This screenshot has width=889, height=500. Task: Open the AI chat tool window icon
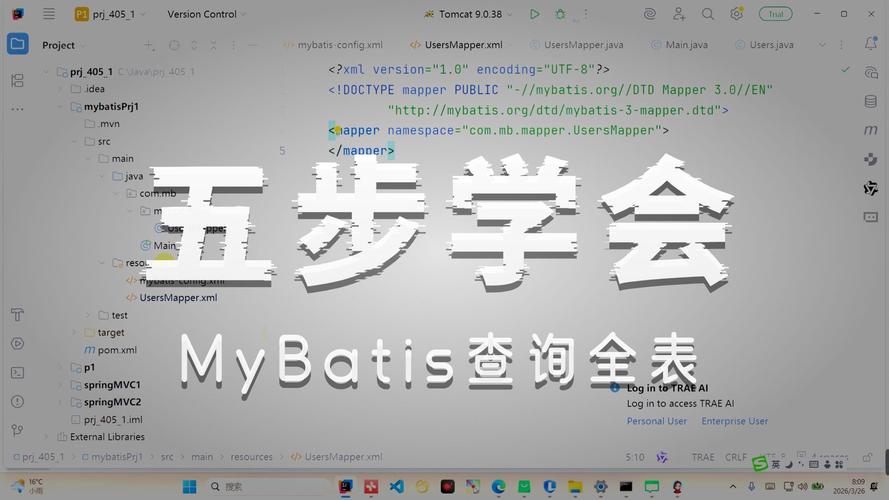pyautogui.click(x=871, y=73)
